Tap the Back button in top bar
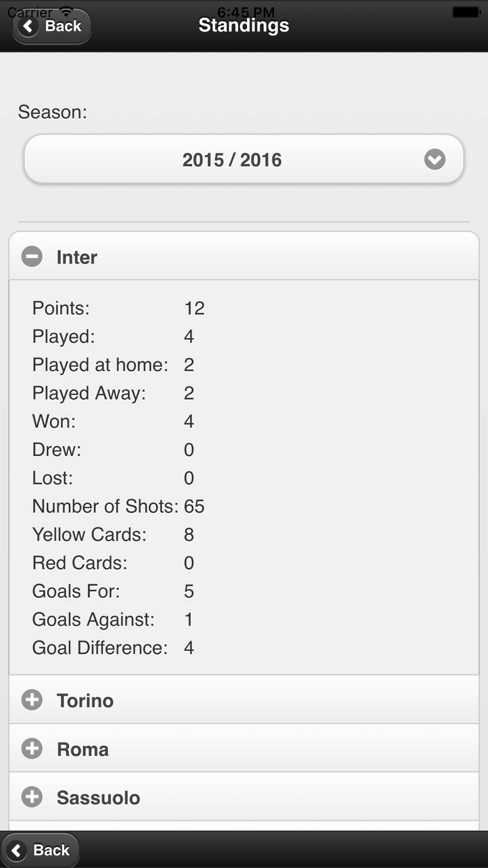 (x=52, y=26)
